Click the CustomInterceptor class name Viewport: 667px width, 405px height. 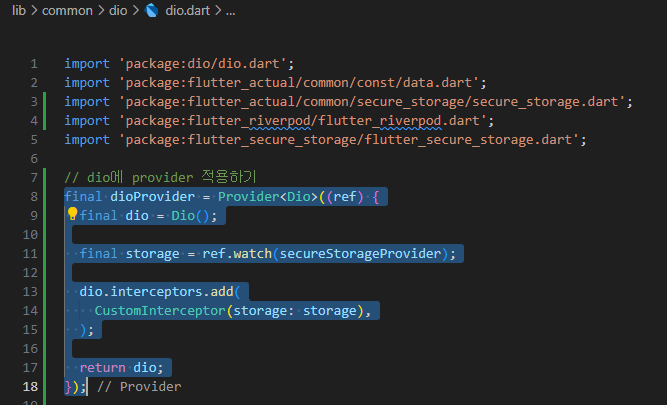[160, 310]
